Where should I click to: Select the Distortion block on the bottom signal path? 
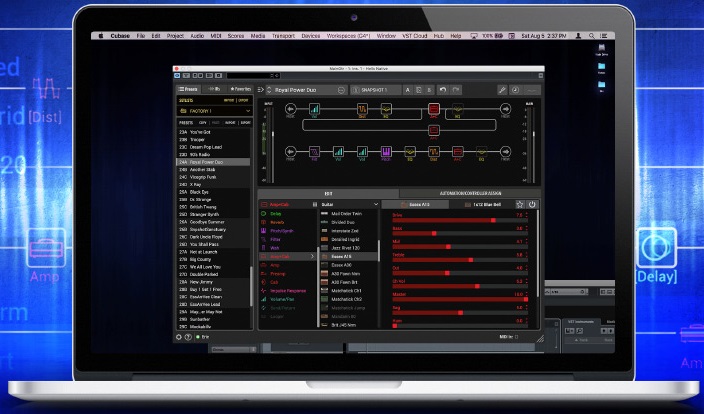(x=434, y=152)
